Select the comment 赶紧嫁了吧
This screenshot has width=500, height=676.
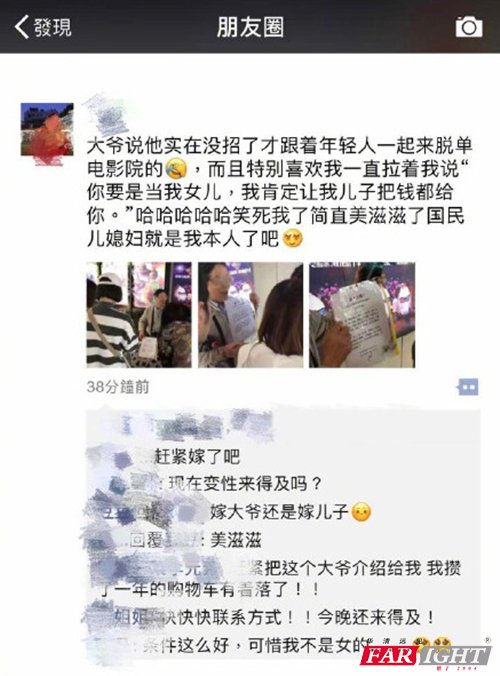pos(197,457)
